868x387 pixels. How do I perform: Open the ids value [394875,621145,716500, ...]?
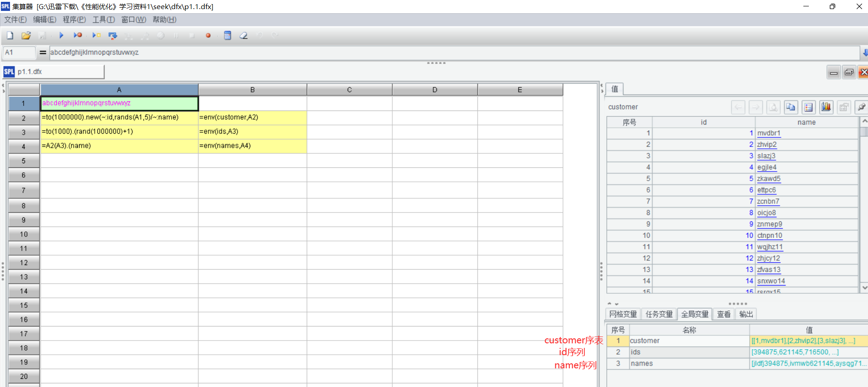tap(795, 352)
